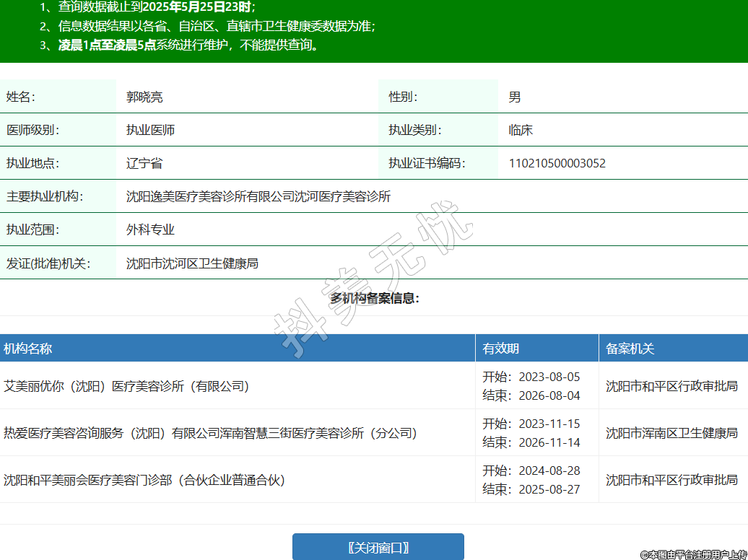Click the 辽宁省 practice location value

coord(144,163)
